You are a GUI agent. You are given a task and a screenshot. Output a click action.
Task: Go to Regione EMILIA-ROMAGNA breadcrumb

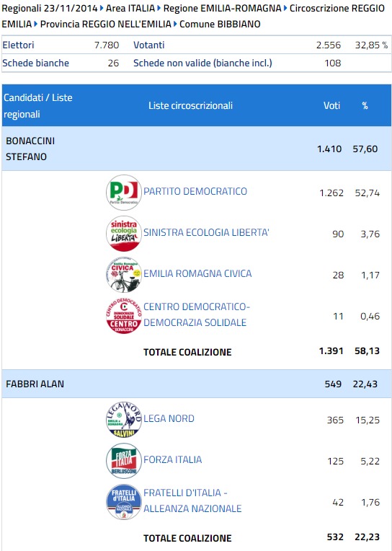[x=223, y=8]
